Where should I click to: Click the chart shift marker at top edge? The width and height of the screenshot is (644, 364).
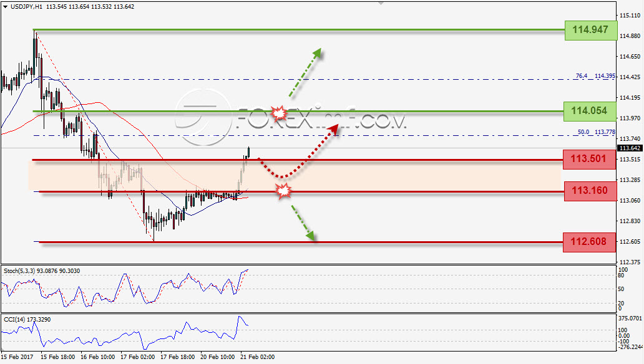coord(381,3)
